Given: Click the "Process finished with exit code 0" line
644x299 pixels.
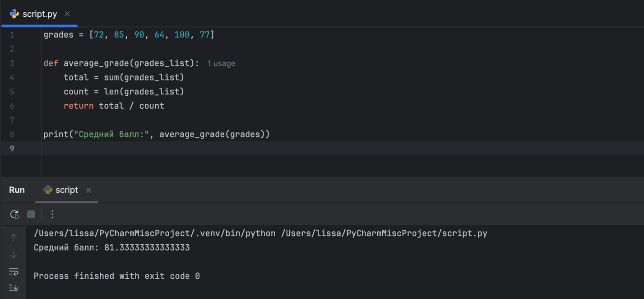Looking at the screenshot, I should point(116,276).
